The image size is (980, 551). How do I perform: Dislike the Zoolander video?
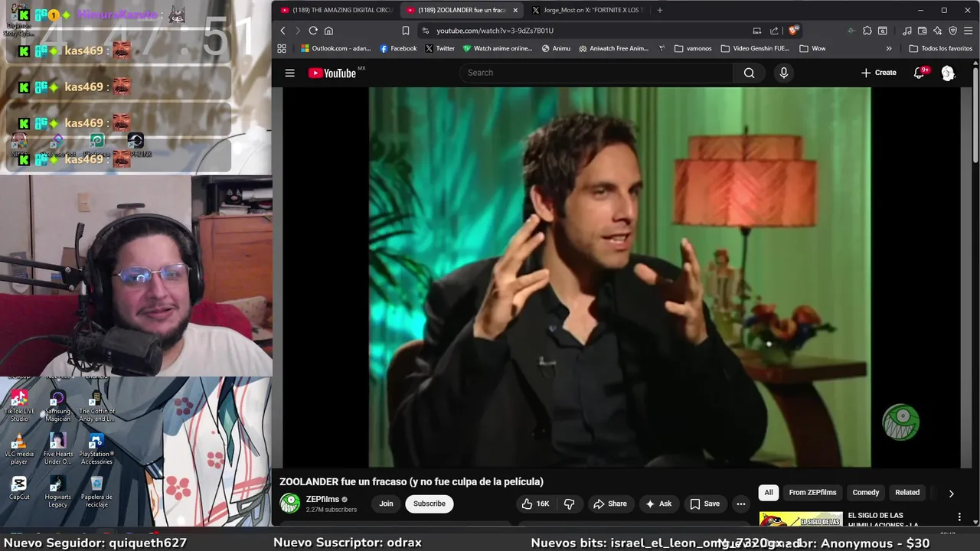[569, 504]
